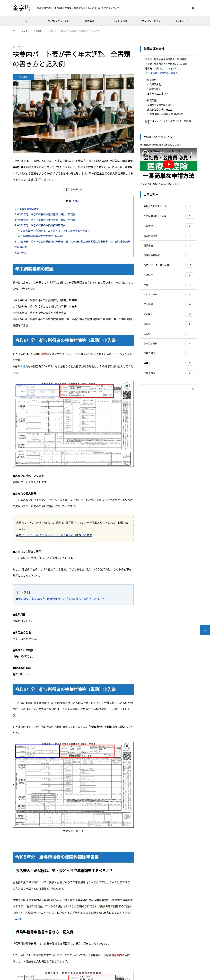Image resolution: width=210 pixels, height=980 pixels.
Task: Open 年金 category
Action: click(168, 285)
